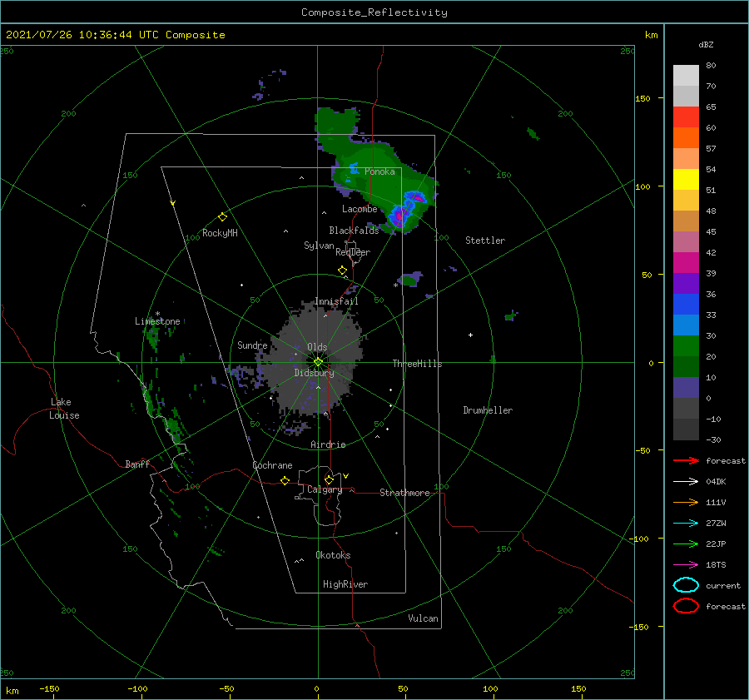The width and height of the screenshot is (749, 700).
Task: Click the ThreeHills label
Action: [x=418, y=364]
